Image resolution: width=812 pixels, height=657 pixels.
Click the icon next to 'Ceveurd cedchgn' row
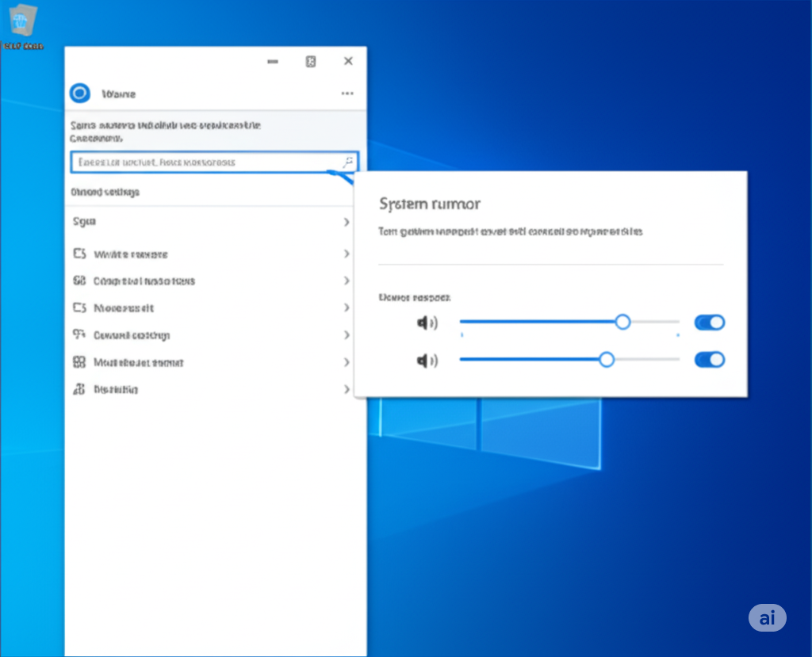[x=79, y=334]
